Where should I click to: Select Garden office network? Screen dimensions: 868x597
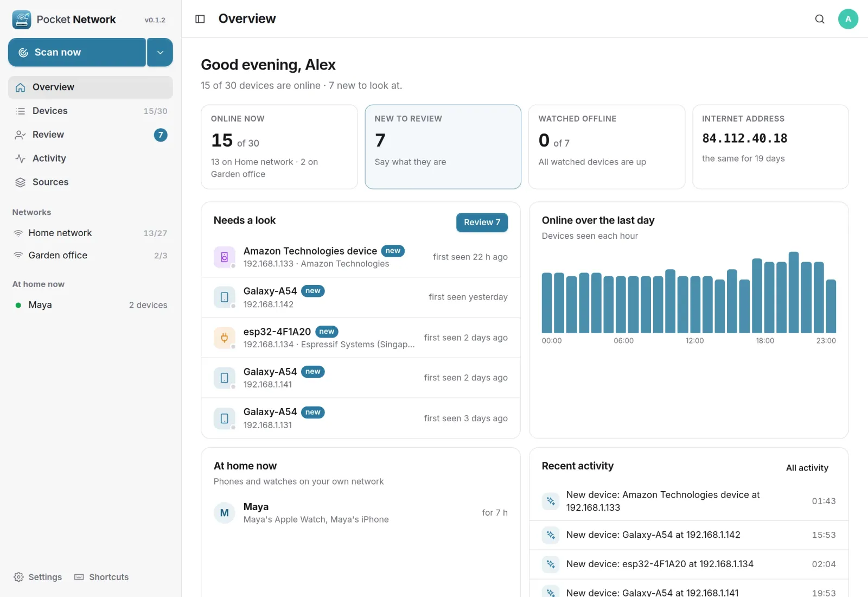coord(91,255)
